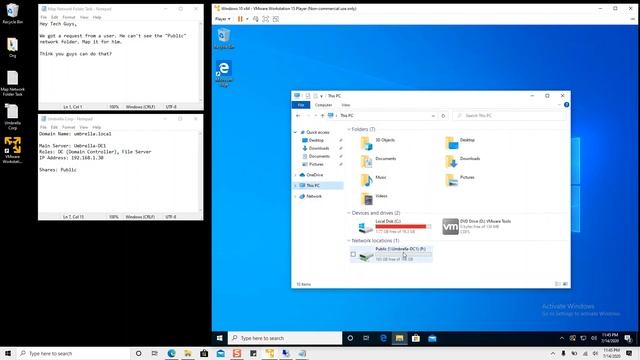Viewport: 640px width, 360px height.
Task: Collapse the Devices and drives group
Action: [349, 213]
